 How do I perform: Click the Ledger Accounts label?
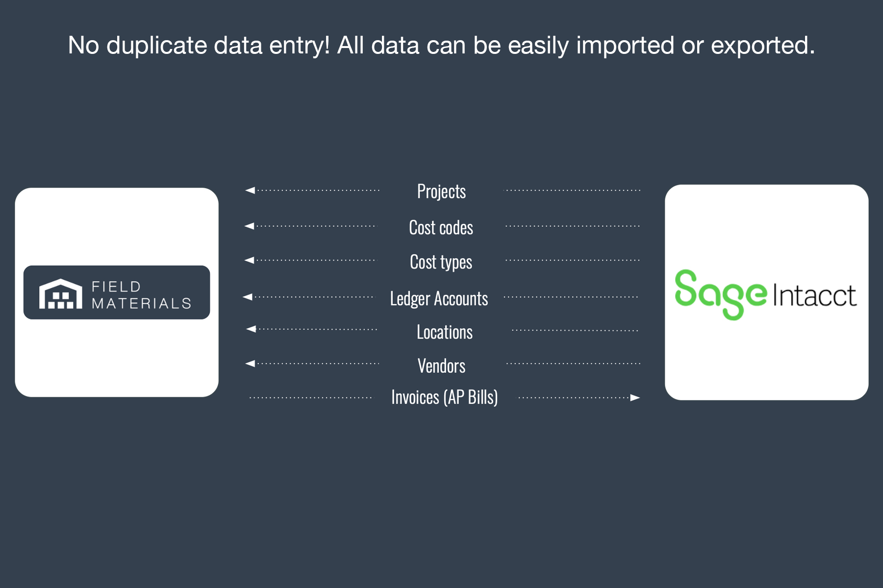(x=439, y=298)
